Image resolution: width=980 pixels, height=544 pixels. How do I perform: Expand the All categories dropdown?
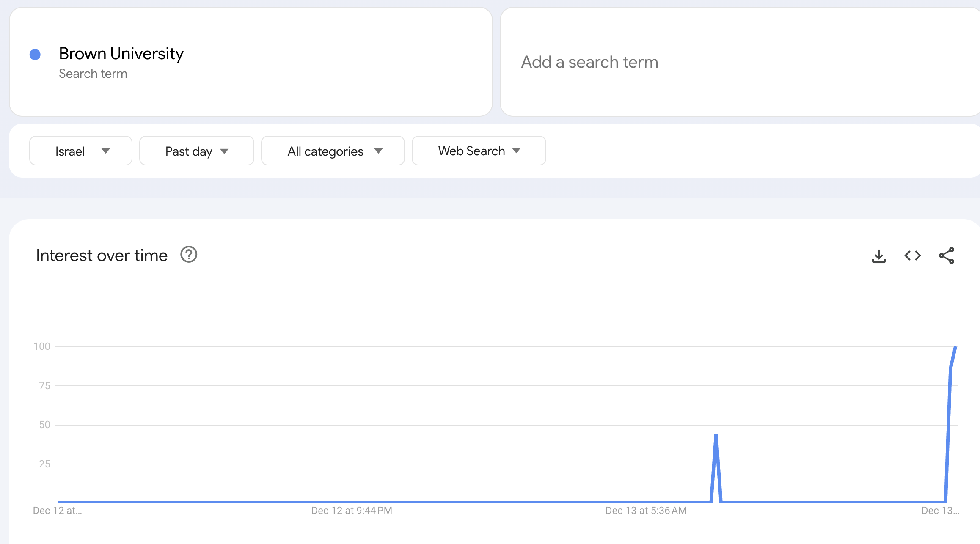click(x=333, y=151)
